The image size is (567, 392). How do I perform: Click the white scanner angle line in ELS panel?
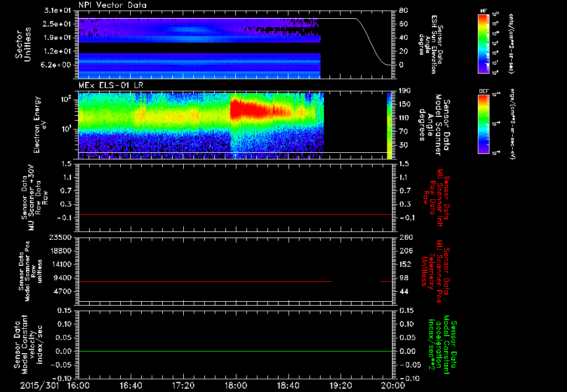tap(235, 152)
